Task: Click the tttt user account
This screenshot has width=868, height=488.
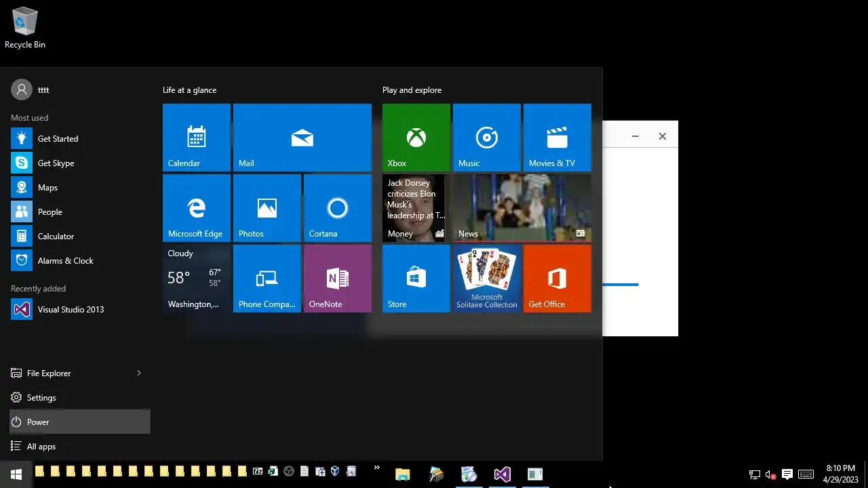Action: point(31,89)
